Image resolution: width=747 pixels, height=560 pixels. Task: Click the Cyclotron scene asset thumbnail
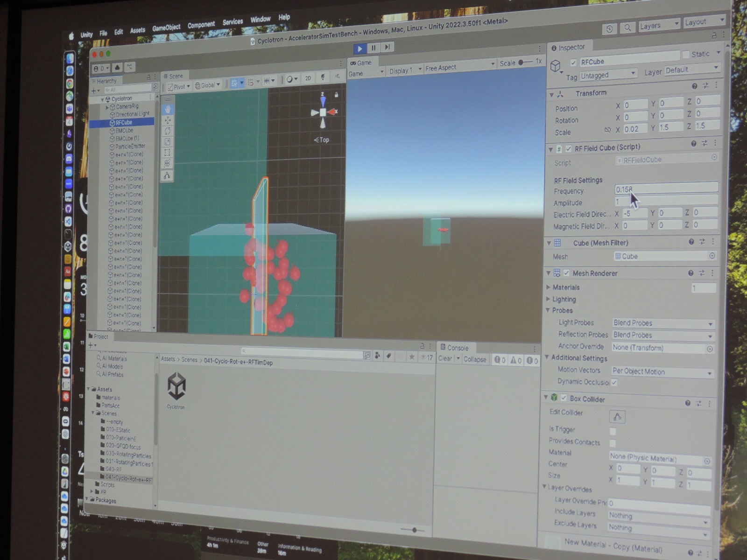tap(176, 386)
